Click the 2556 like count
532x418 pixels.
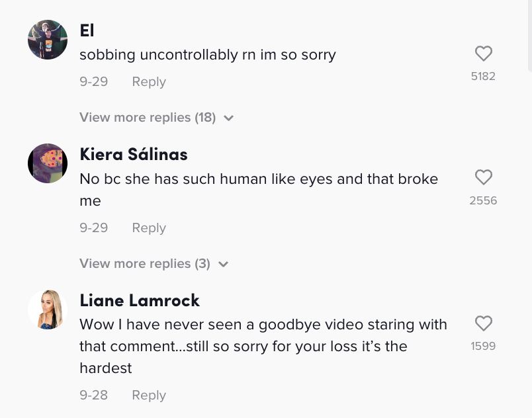coord(483,200)
